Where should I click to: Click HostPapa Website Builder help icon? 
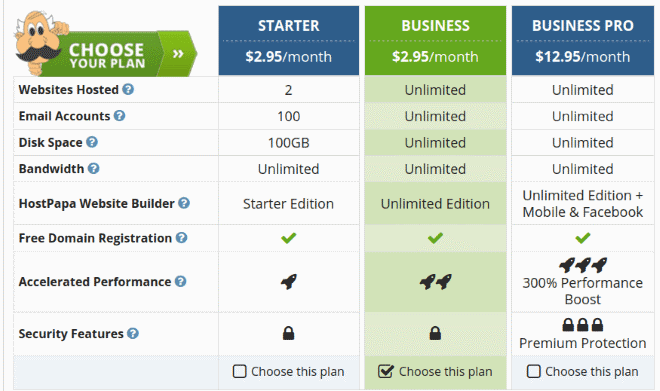pyautogui.click(x=184, y=203)
